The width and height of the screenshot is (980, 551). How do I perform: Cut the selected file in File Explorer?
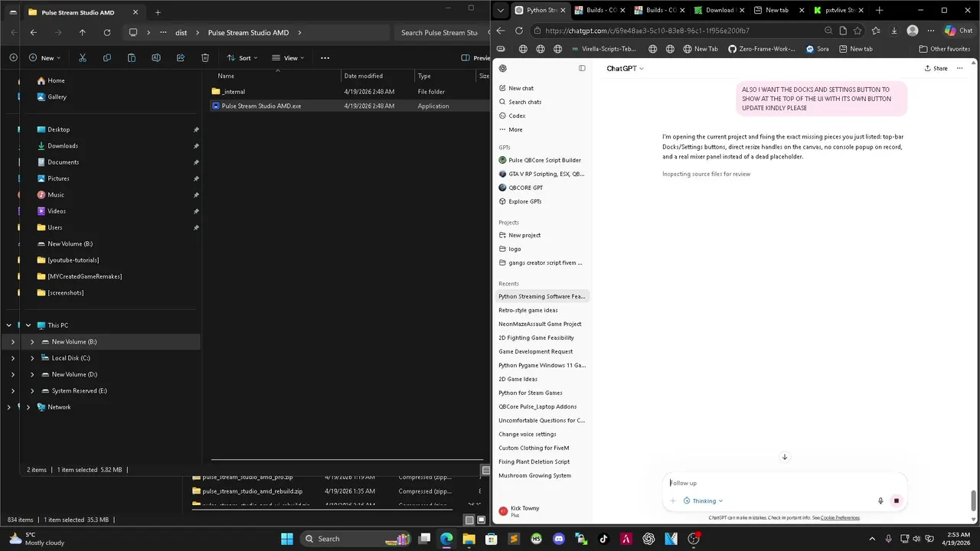(83, 58)
